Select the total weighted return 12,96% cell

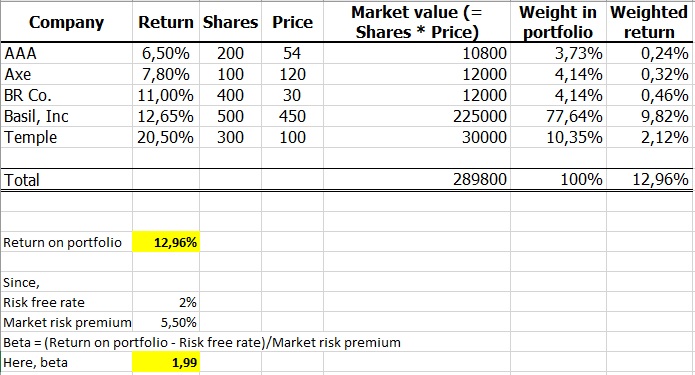coord(649,180)
